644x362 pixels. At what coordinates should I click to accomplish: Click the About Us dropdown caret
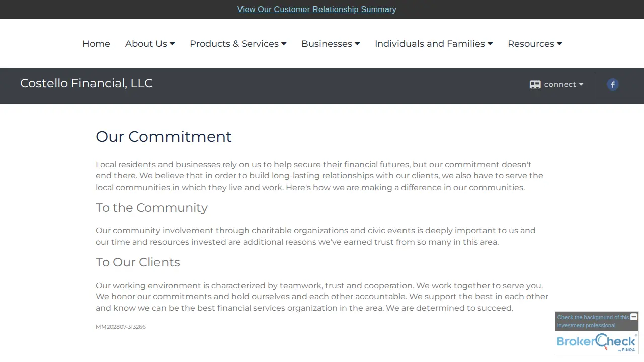pos(172,44)
